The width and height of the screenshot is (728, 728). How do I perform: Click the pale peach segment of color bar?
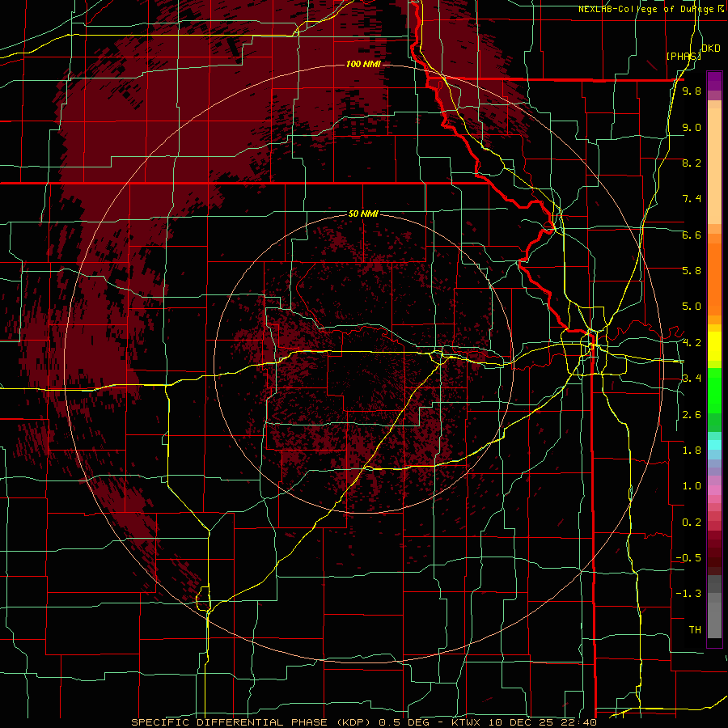(714, 167)
